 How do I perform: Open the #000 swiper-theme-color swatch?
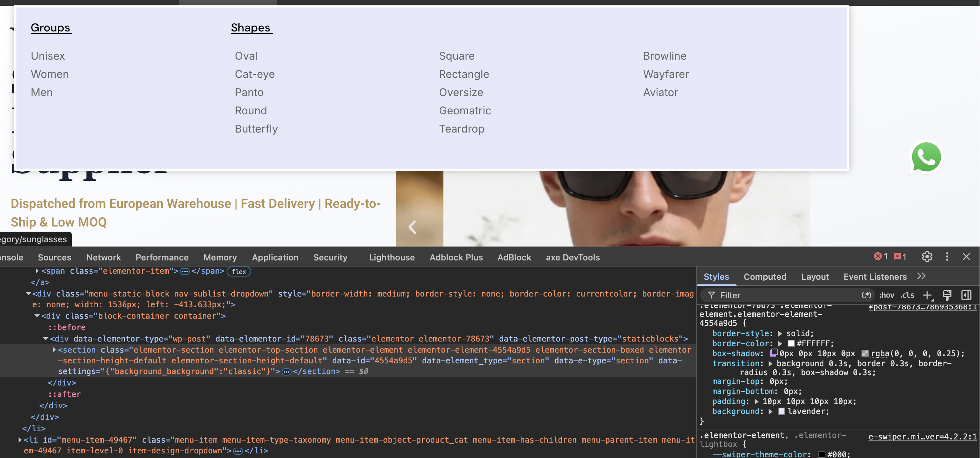(822, 454)
